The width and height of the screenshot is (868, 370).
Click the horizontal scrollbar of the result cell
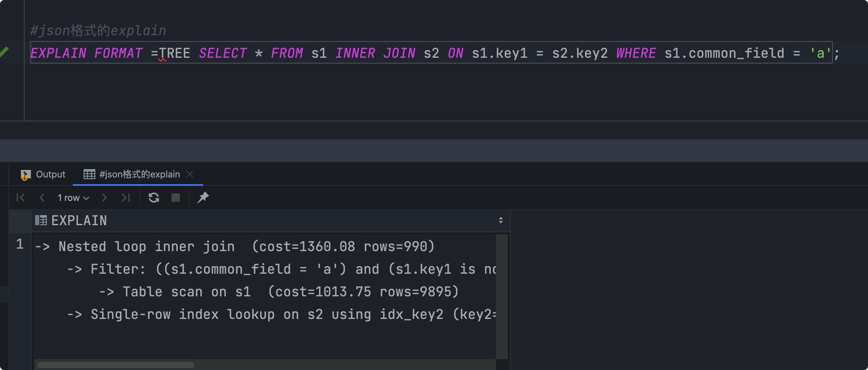[116, 365]
